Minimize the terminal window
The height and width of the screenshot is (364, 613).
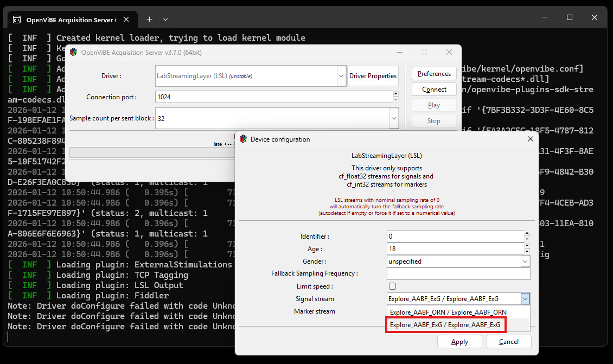(x=545, y=17)
